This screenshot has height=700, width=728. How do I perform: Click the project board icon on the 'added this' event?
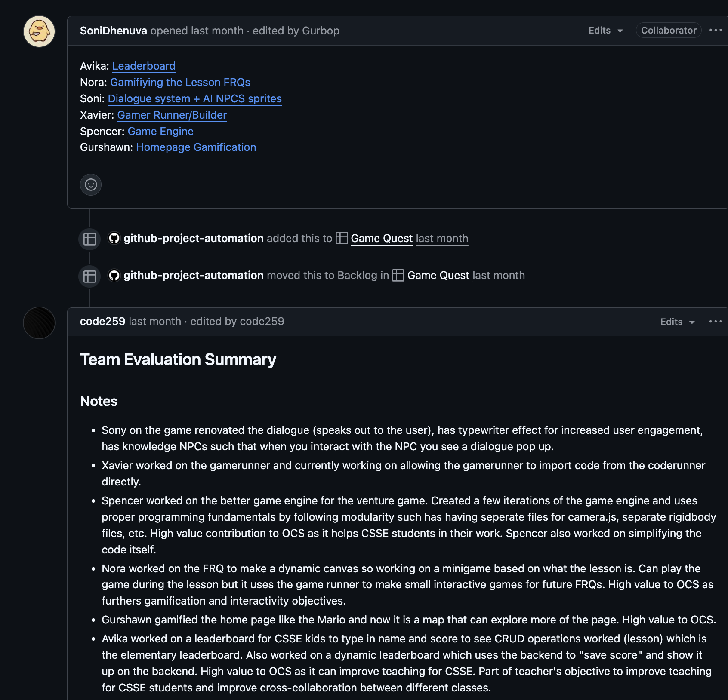[x=89, y=239]
